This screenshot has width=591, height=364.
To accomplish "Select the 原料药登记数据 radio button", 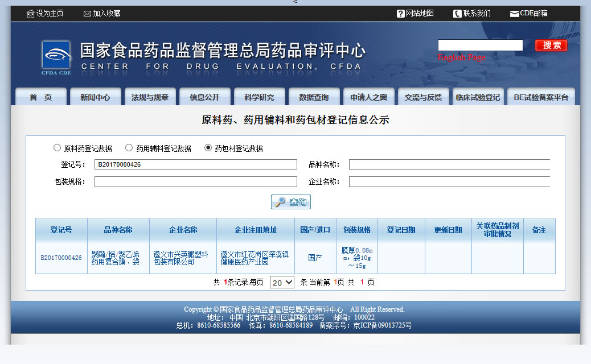I will click(57, 148).
